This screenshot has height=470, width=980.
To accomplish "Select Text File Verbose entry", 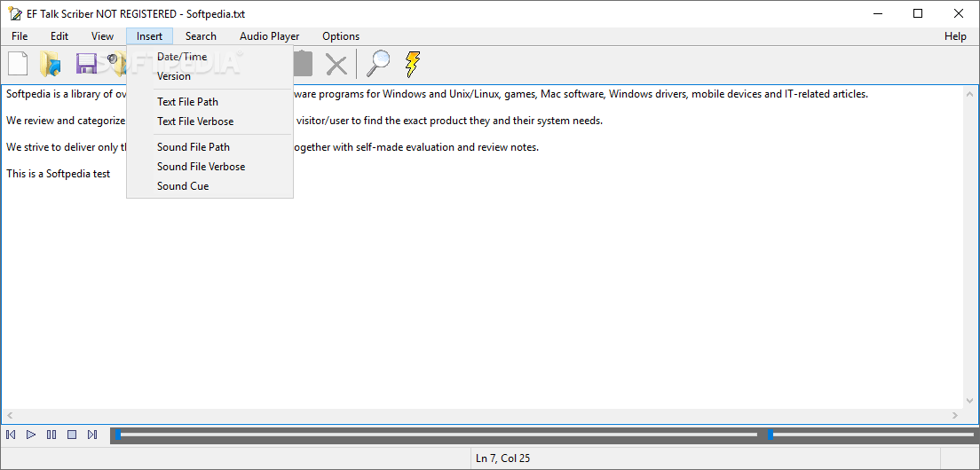I will click(x=210, y=121).
